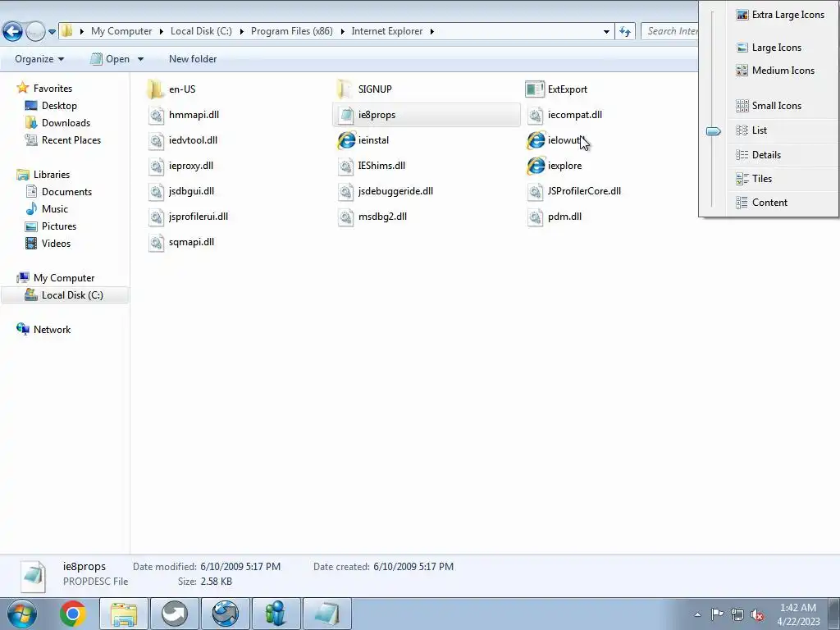Click in the Search box
This screenshot has height=630, width=840.
pos(672,32)
